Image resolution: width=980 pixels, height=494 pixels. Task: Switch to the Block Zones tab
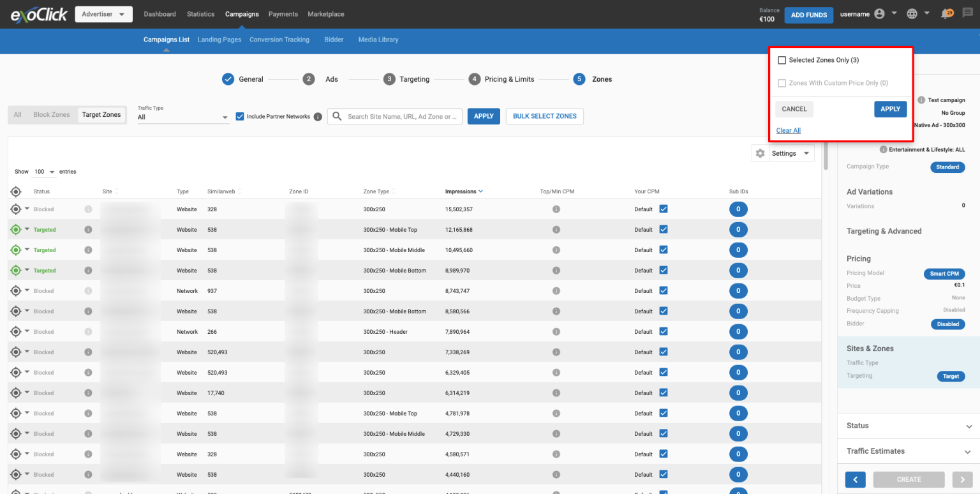pyautogui.click(x=52, y=115)
